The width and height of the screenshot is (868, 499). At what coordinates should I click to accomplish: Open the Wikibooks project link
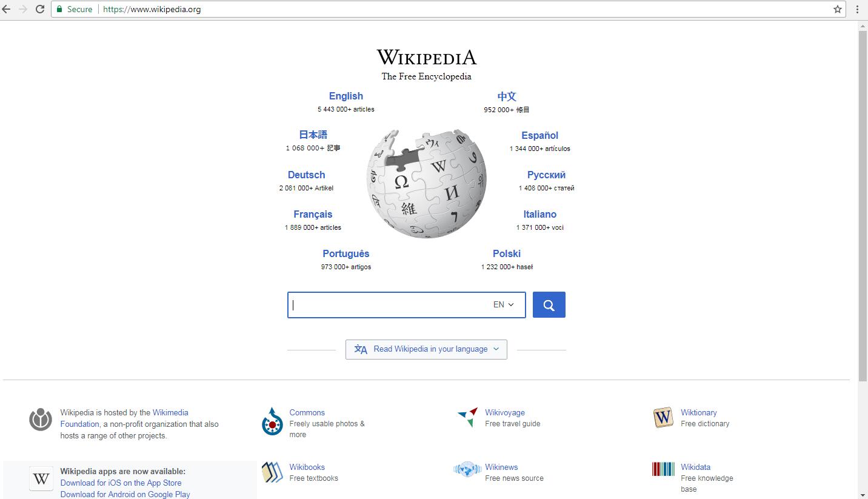pos(307,467)
